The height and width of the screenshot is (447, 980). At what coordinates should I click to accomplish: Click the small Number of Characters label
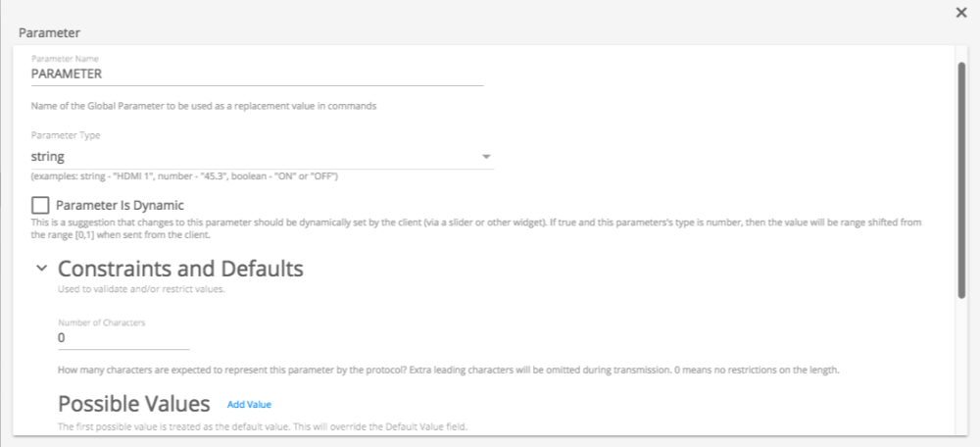coord(101,321)
